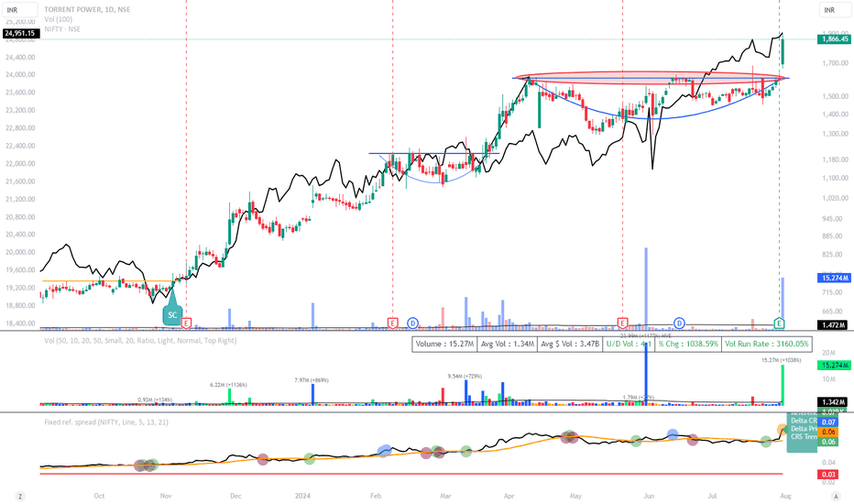Open the INR currency selector on the left scale
The image size is (854, 504).
click(x=20, y=10)
